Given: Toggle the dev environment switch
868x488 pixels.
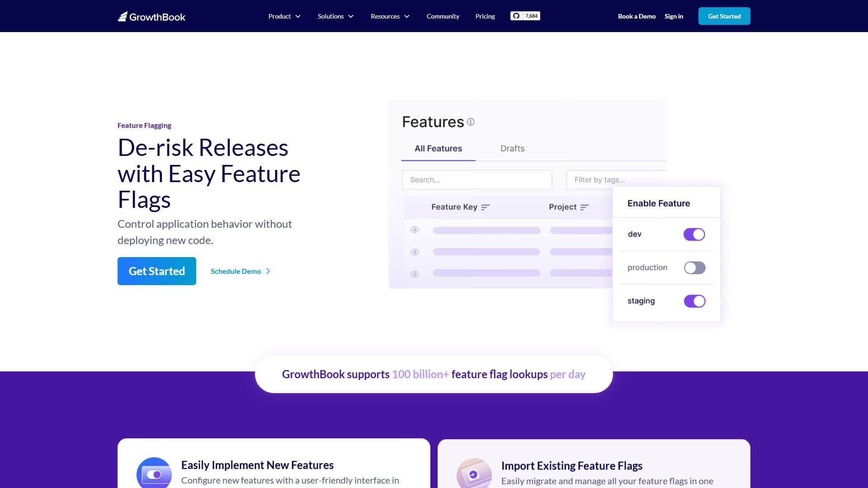Looking at the screenshot, I should (694, 235).
